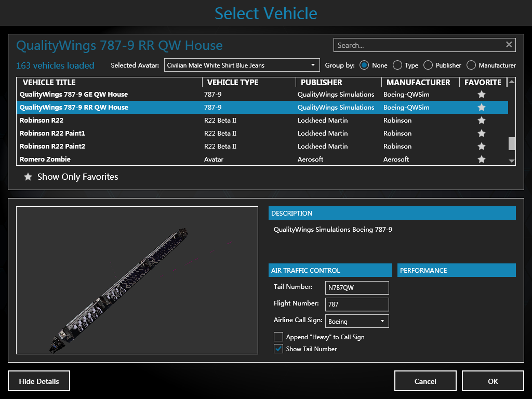Group vehicles by Publisher

click(428, 65)
